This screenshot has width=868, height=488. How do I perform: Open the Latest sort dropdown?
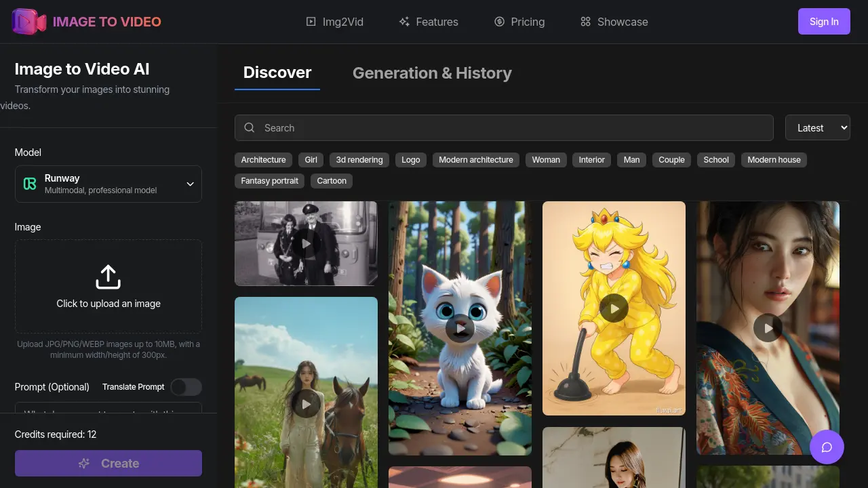[x=817, y=127]
